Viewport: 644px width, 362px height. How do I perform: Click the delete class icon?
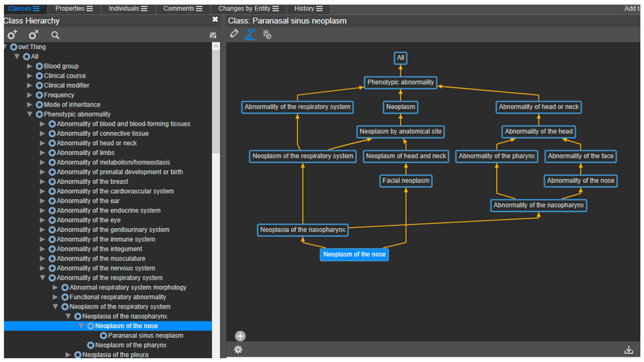coord(33,35)
